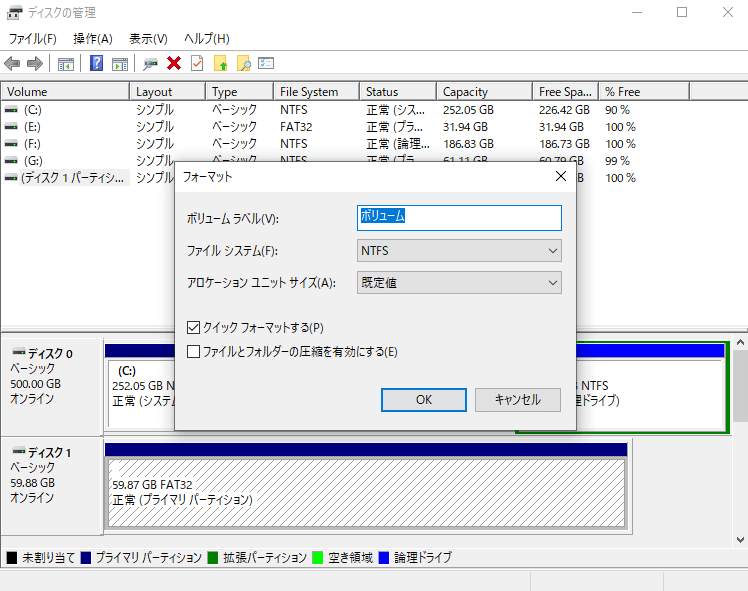Click the Back arrow toolbar icon
Viewport: 748px width, 591px height.
click(12, 63)
